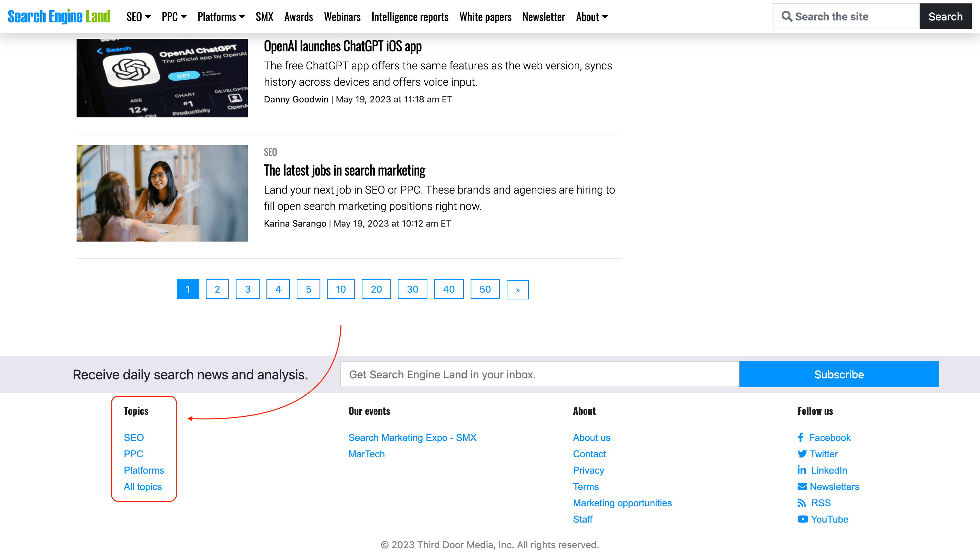The image size is (980, 558).
Task: Open page 2 of results
Action: pyautogui.click(x=217, y=290)
